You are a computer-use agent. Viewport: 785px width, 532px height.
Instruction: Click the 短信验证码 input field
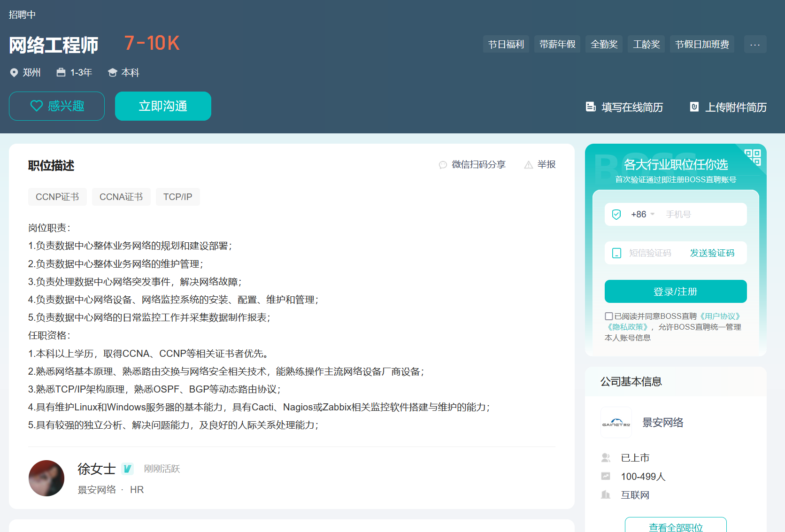click(x=650, y=253)
